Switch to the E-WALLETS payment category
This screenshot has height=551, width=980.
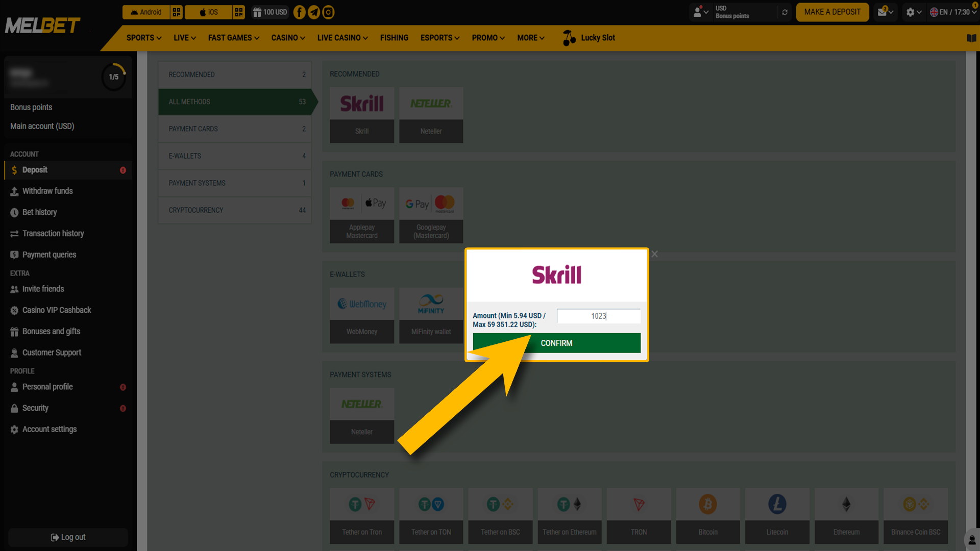click(x=234, y=156)
